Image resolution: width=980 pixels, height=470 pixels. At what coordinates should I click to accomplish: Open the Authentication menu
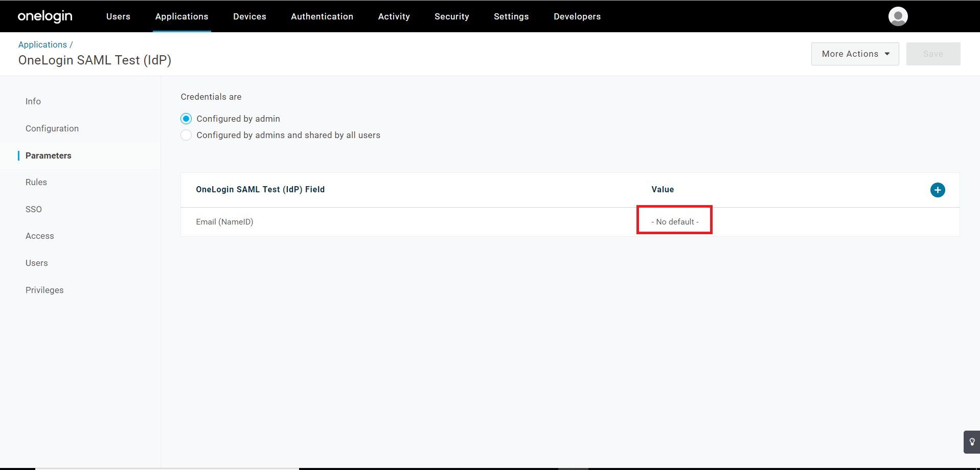(x=322, y=16)
